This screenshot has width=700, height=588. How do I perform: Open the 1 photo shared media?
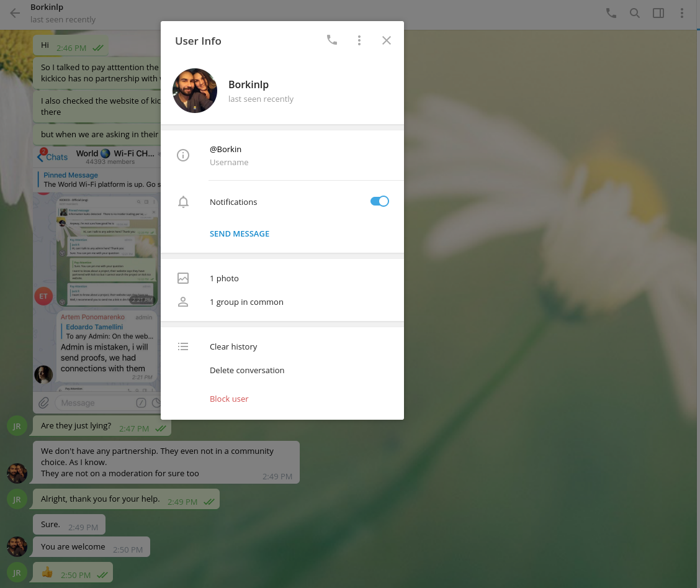(224, 278)
